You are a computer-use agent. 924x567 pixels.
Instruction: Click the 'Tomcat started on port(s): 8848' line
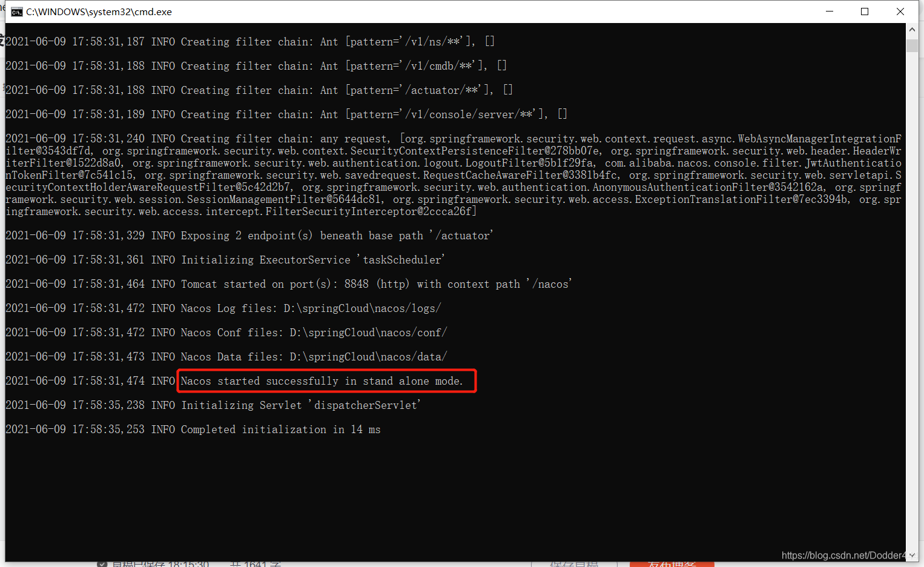point(289,284)
